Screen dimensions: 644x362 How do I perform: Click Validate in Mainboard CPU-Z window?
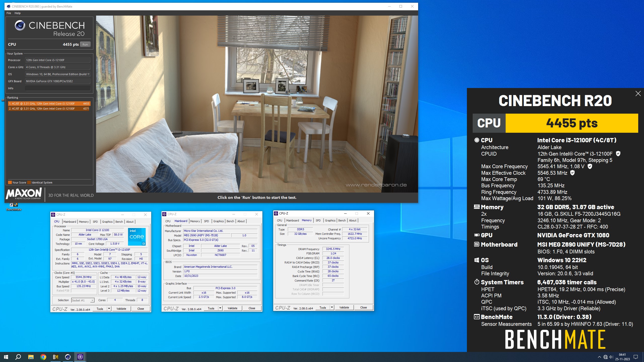pos(232,308)
